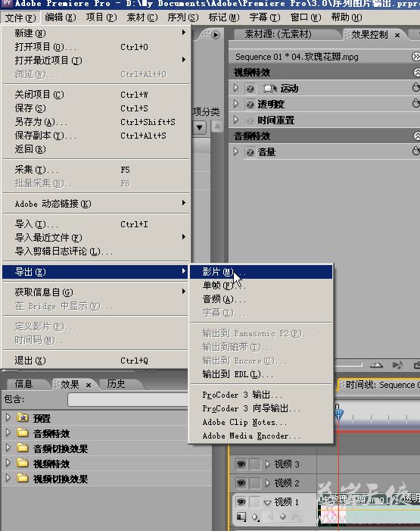Select ProCoder 3 输出 menu entry

point(261,395)
